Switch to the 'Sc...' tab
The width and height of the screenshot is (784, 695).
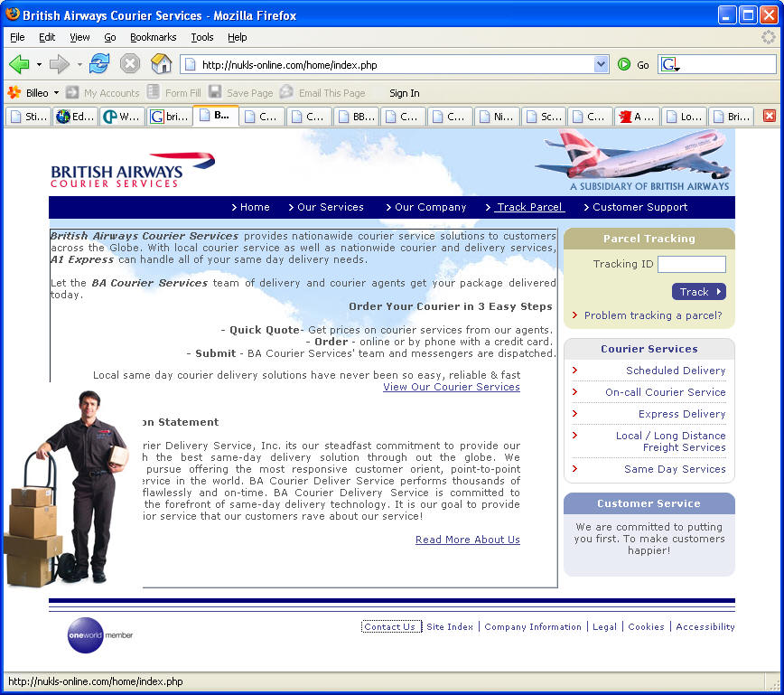544,117
